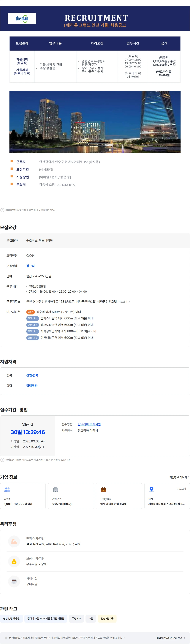Click the 모집분야 주간직원, 아르바이트 row
190x644 pixels.
pos(95,240)
